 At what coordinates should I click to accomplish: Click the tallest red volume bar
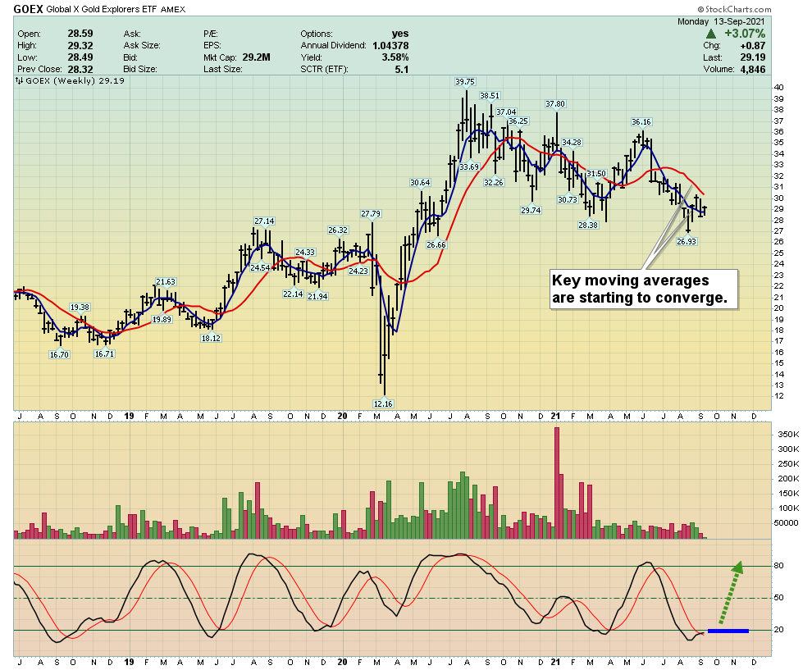pyautogui.click(x=557, y=483)
